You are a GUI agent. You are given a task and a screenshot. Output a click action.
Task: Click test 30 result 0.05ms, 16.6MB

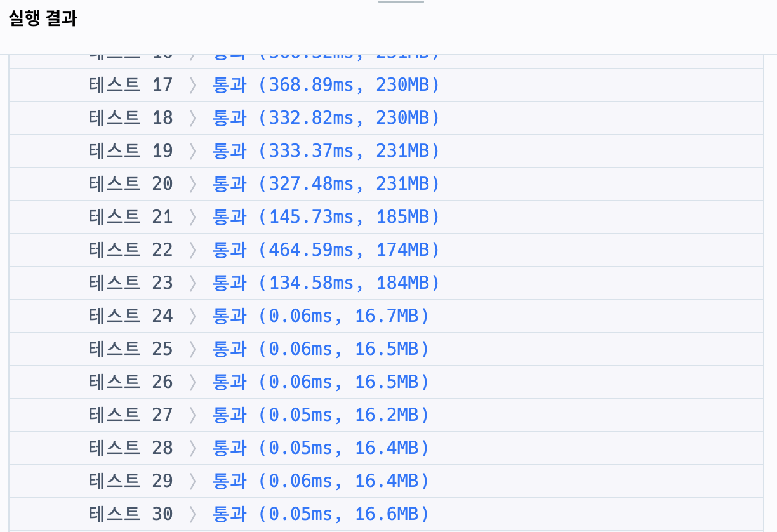tap(321, 514)
